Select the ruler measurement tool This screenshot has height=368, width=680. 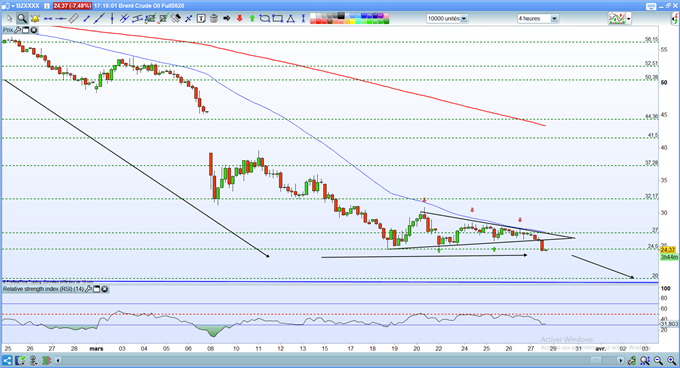[74, 18]
